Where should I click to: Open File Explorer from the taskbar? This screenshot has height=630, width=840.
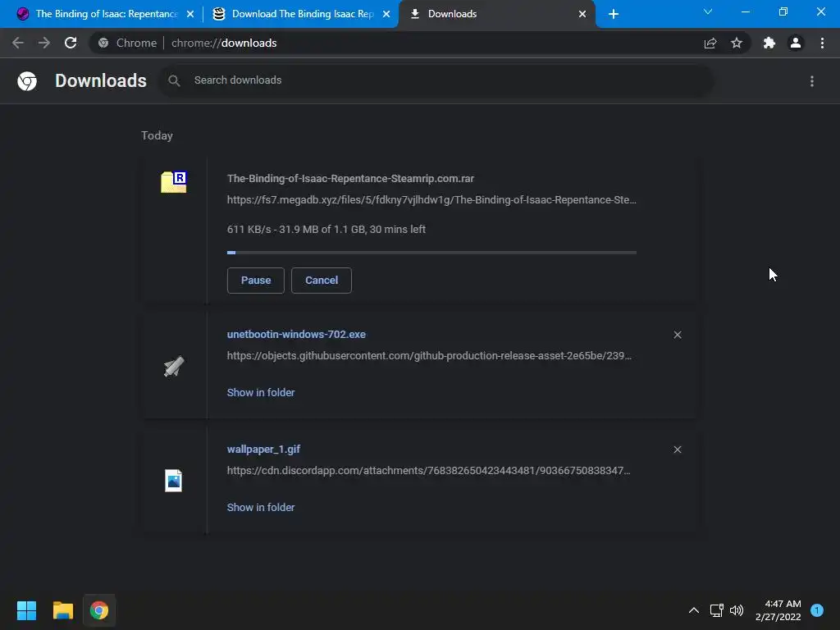62,610
